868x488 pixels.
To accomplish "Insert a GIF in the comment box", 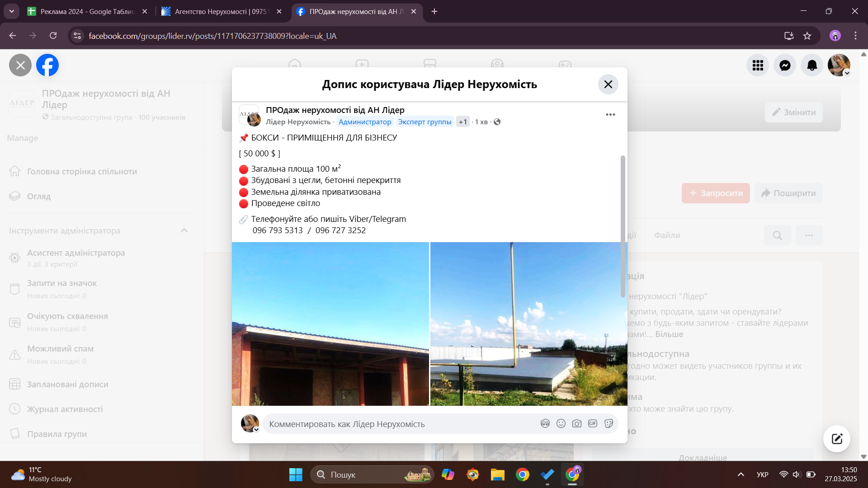I will [x=592, y=423].
